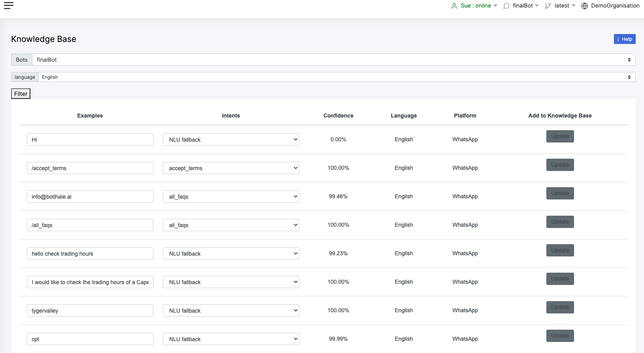Open the accept_terms intent dropdown

tap(231, 168)
